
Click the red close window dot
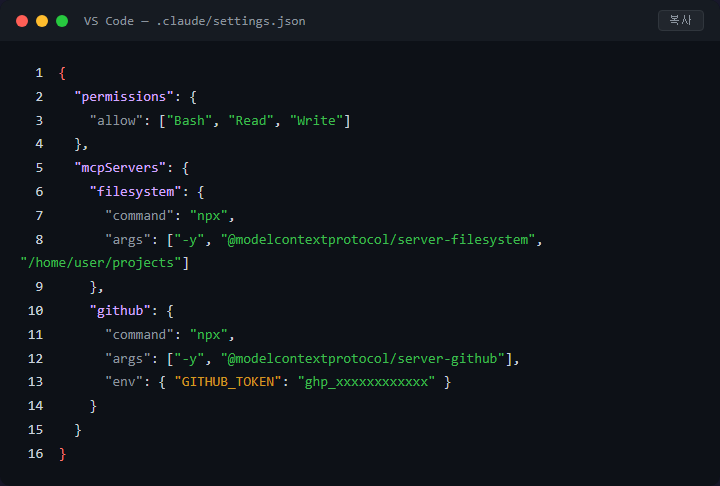click(x=22, y=21)
